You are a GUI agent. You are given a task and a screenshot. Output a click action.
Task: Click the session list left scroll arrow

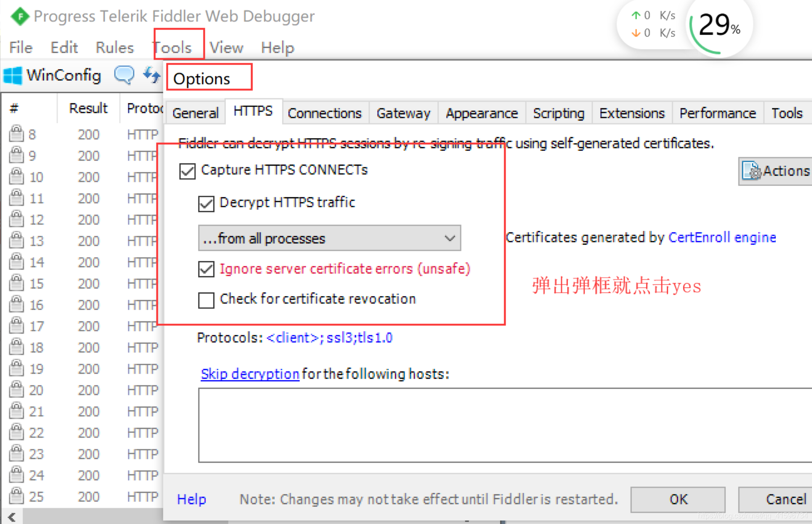(12, 517)
